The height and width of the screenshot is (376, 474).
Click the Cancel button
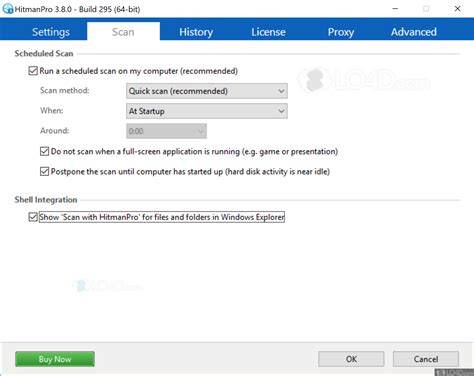click(426, 359)
